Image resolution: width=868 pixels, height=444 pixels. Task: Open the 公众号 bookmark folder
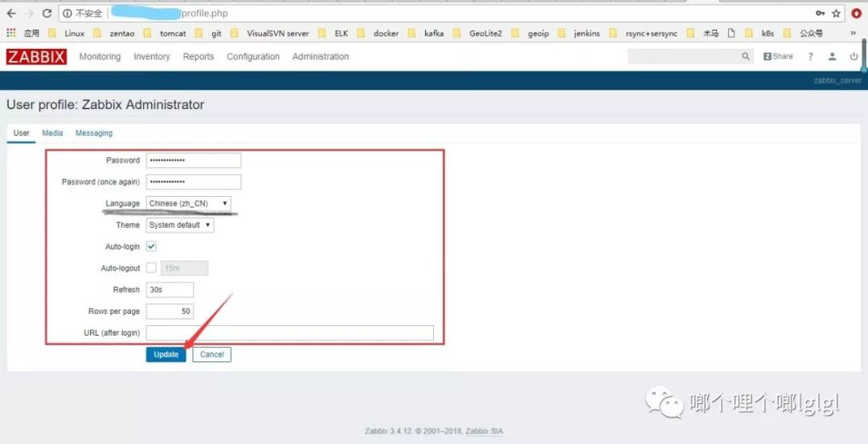coord(803,33)
